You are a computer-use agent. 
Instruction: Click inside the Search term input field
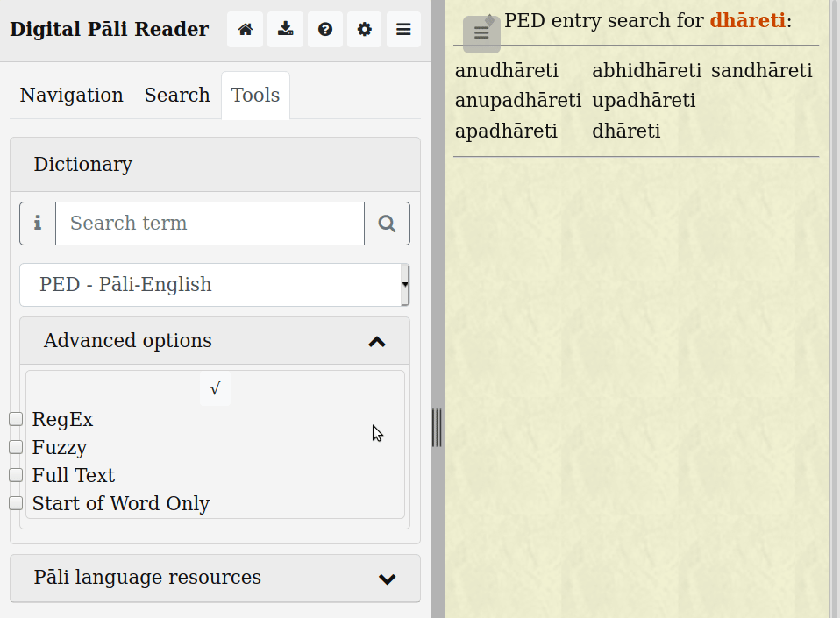[209, 224]
